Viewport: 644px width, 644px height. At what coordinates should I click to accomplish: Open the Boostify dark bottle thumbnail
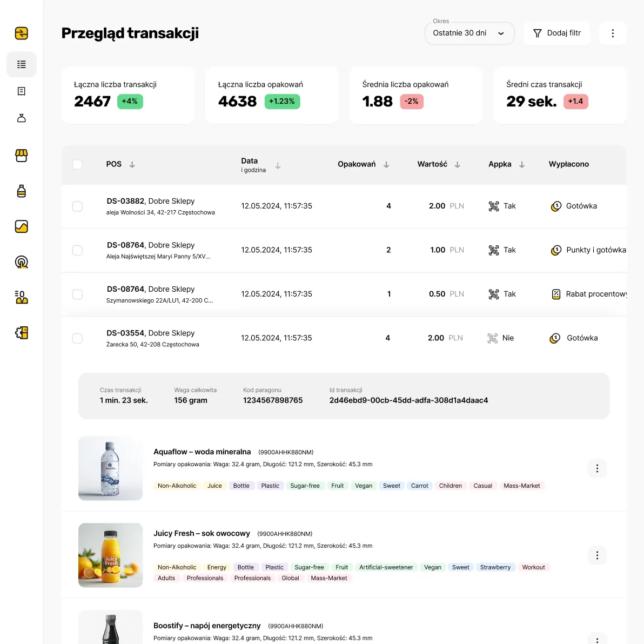click(110, 627)
